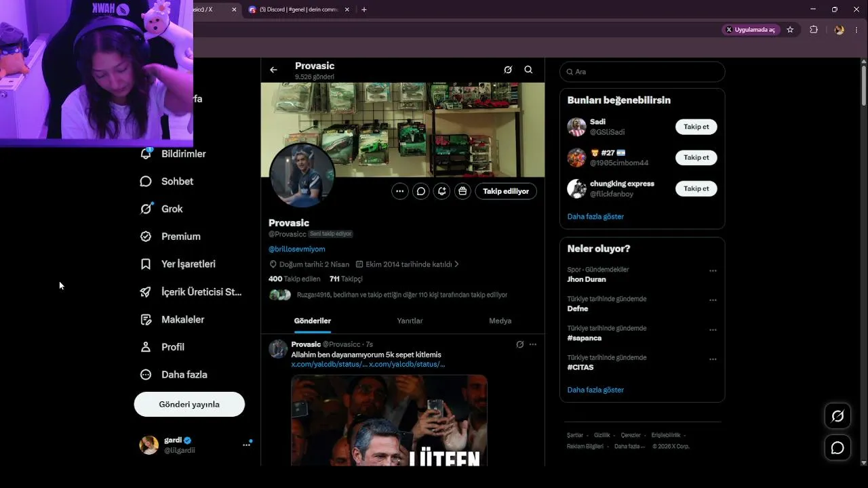Go to Profil in the sidebar
Screen dimensions: 868x488
click(162, 347)
